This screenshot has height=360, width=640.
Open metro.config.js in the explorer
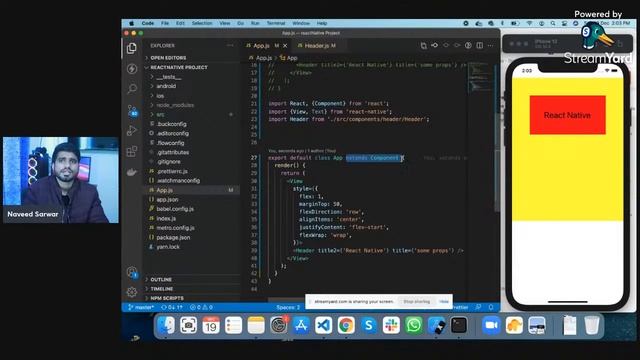pos(175,228)
